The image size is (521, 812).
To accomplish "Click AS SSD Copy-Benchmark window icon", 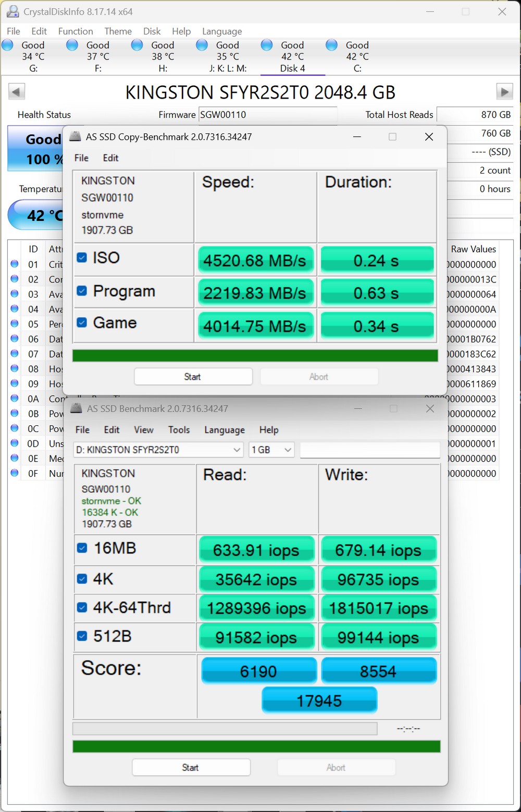I will coord(75,137).
